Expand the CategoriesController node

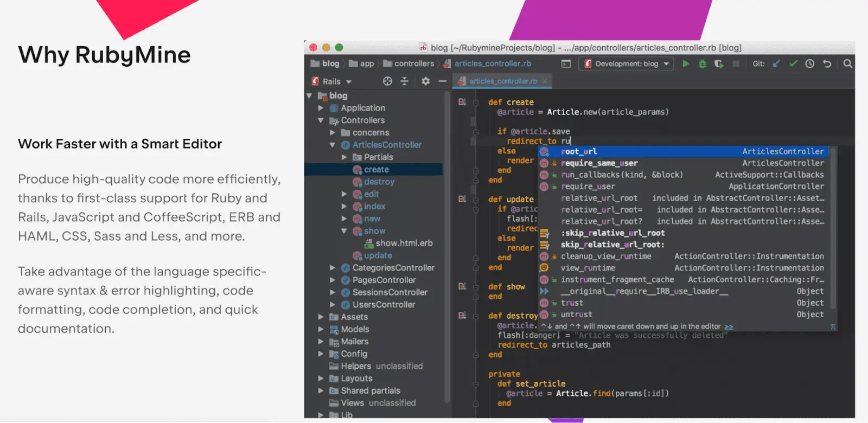click(x=333, y=268)
